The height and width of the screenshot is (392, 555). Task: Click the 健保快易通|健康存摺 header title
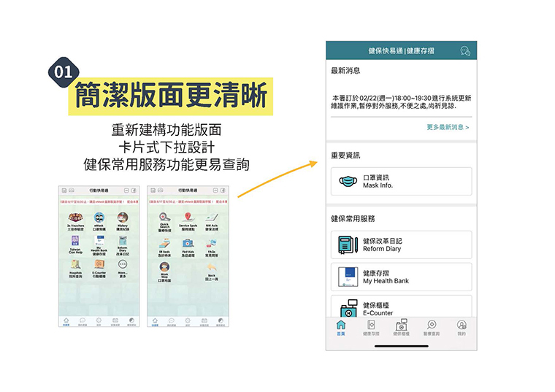pos(401,51)
